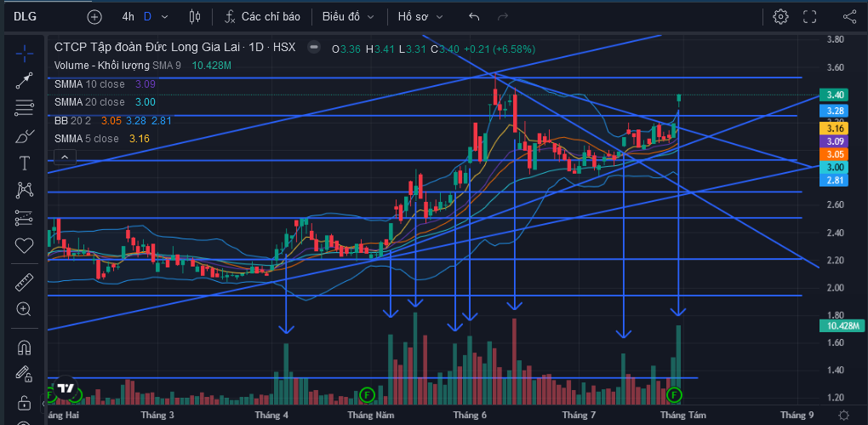Click Tháng 6 on the time axis
The width and height of the screenshot is (868, 425).
tap(470, 415)
